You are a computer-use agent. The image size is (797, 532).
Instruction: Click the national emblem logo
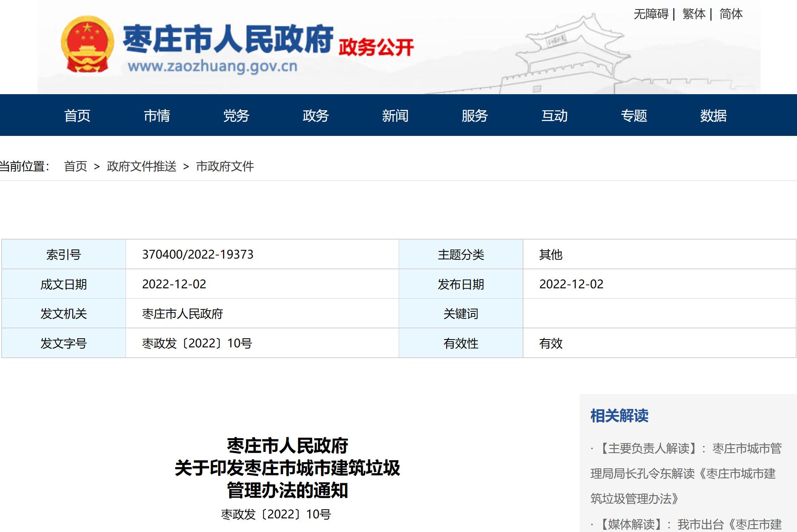pos(87,44)
